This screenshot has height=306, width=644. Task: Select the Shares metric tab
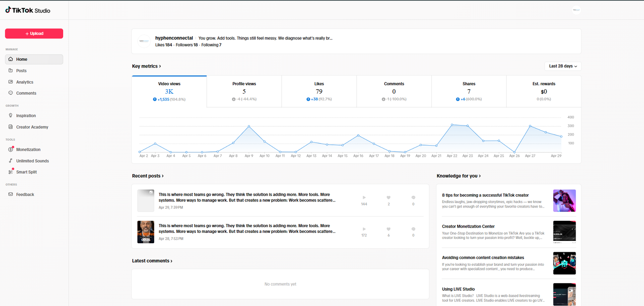click(469, 92)
